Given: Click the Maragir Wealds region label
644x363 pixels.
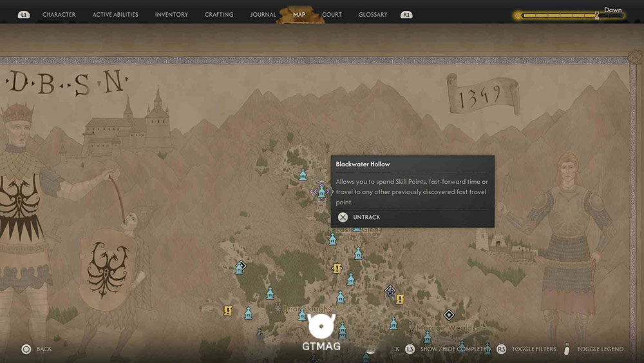Looking at the screenshot, I should [x=446, y=328].
